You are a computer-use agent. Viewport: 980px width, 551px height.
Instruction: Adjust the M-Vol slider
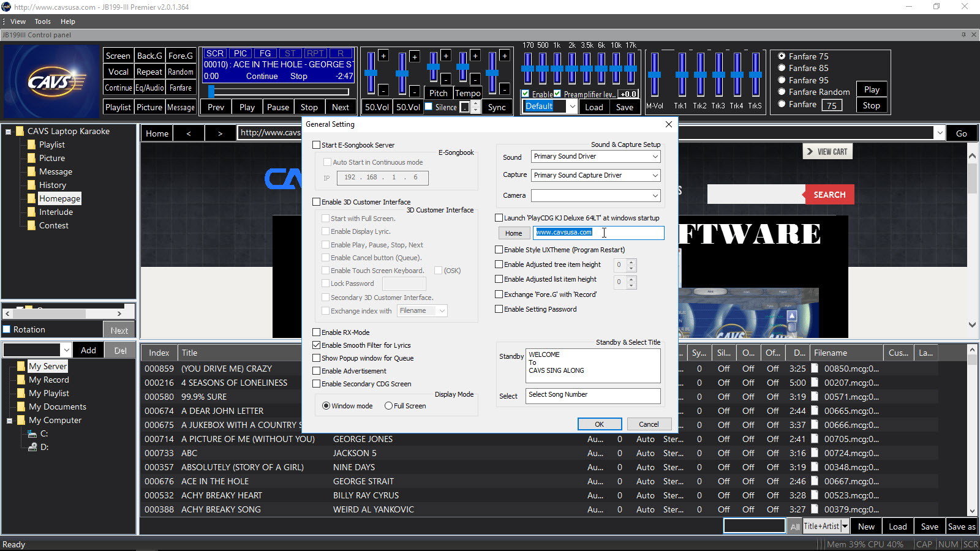click(655, 75)
